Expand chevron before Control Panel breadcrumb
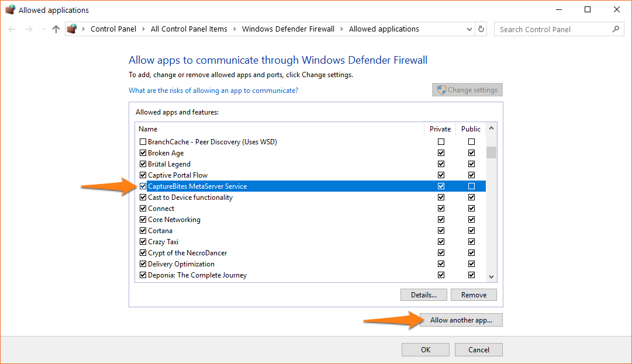This screenshot has height=364, width=632. 84,29
